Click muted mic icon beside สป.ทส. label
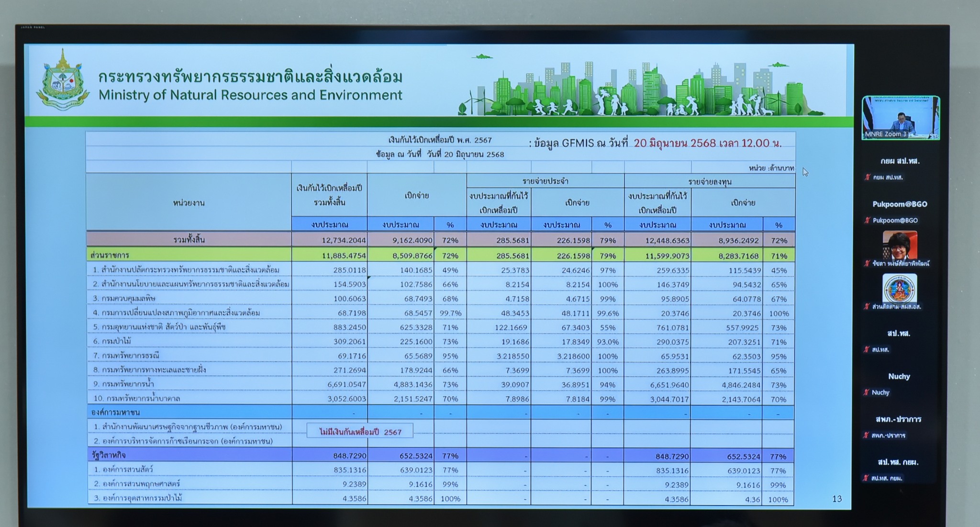Viewport: 980px width, 527px height. (x=867, y=349)
